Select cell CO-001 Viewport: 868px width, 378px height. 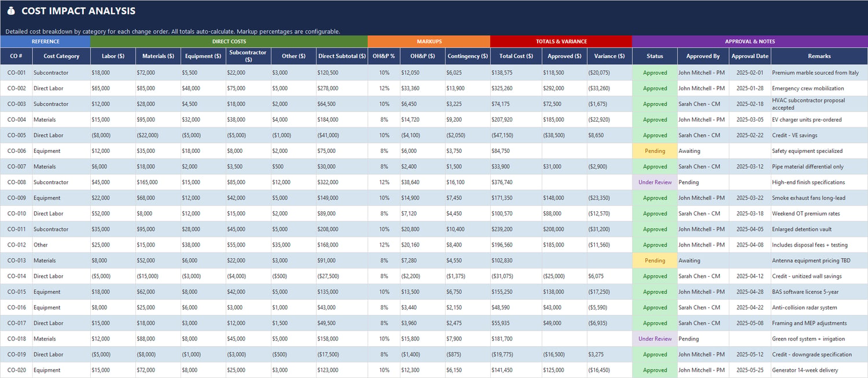tap(16, 73)
